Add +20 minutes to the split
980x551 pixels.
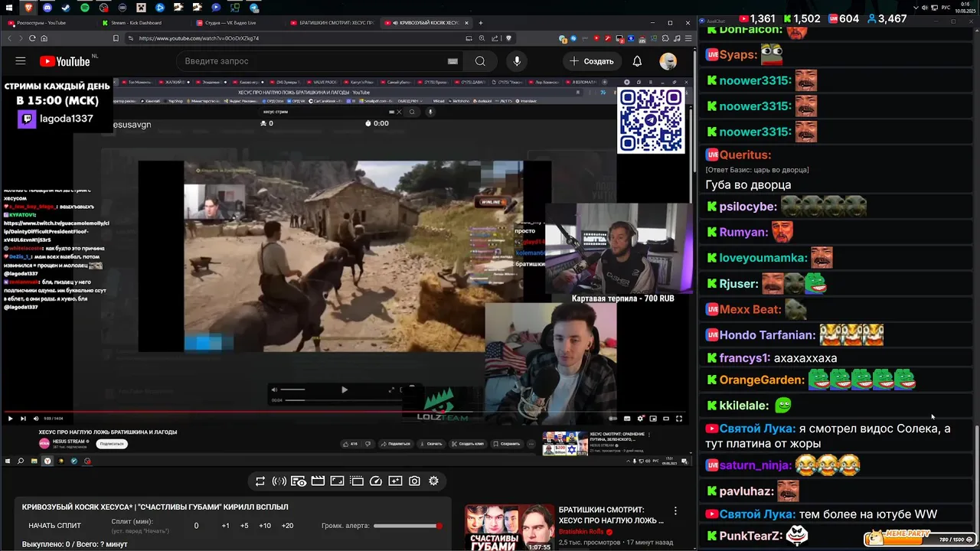287,526
